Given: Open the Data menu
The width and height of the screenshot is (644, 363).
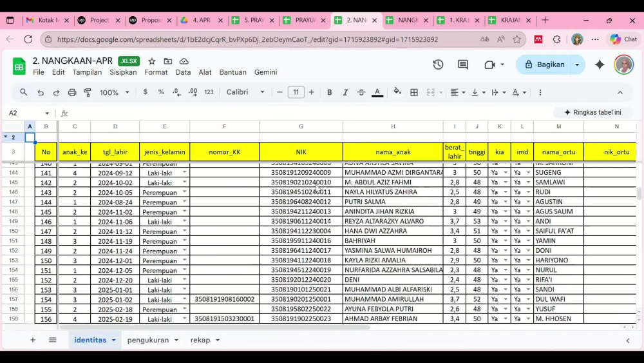Looking at the screenshot, I should tap(183, 72).
